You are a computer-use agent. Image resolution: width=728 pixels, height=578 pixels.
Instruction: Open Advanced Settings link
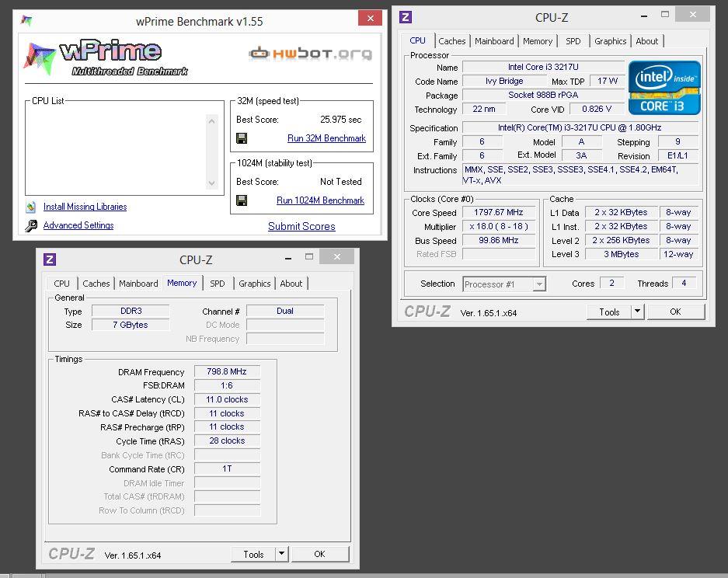click(x=78, y=225)
